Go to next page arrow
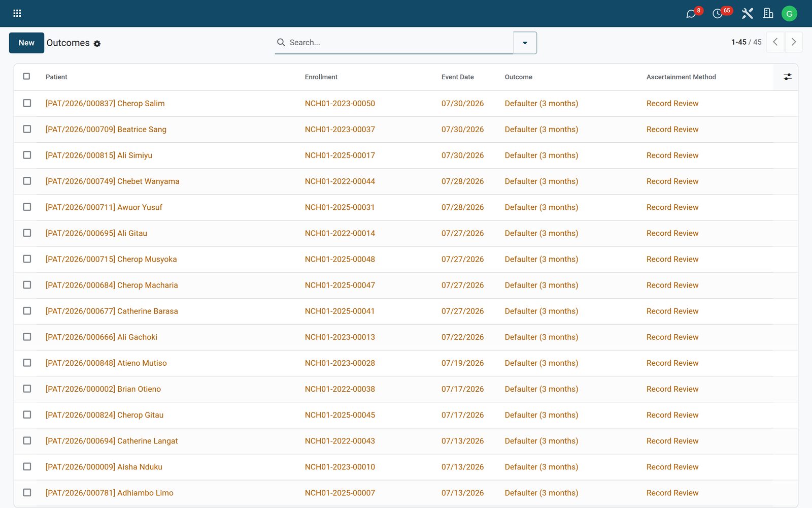 tap(794, 42)
